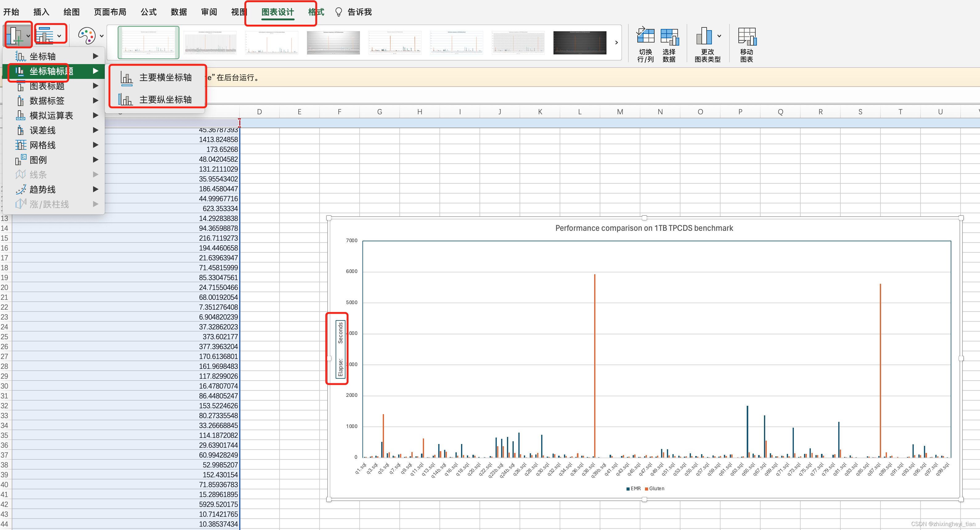Expand the 坐标轴 submenu arrow
This screenshot has height=530, width=980.
(x=96, y=56)
